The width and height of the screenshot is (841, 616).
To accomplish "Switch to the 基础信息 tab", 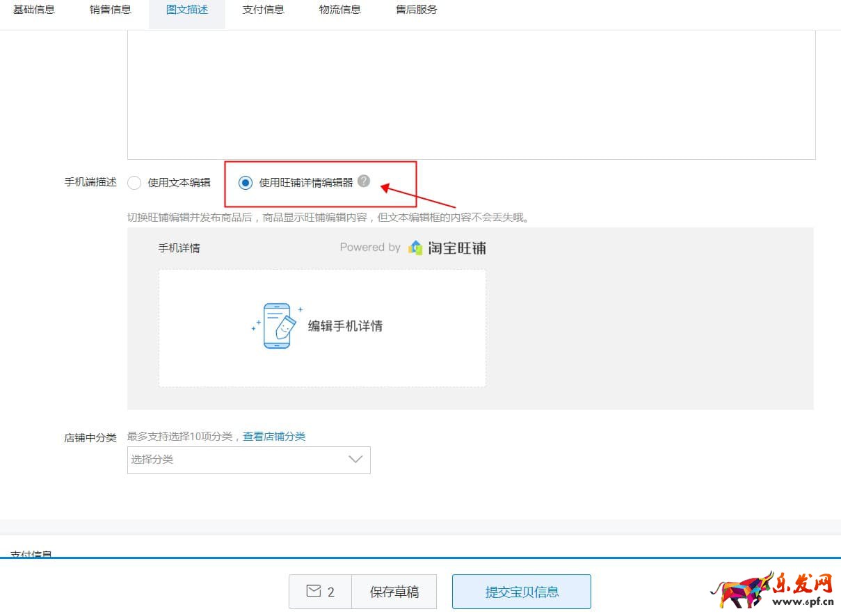I will tap(34, 10).
